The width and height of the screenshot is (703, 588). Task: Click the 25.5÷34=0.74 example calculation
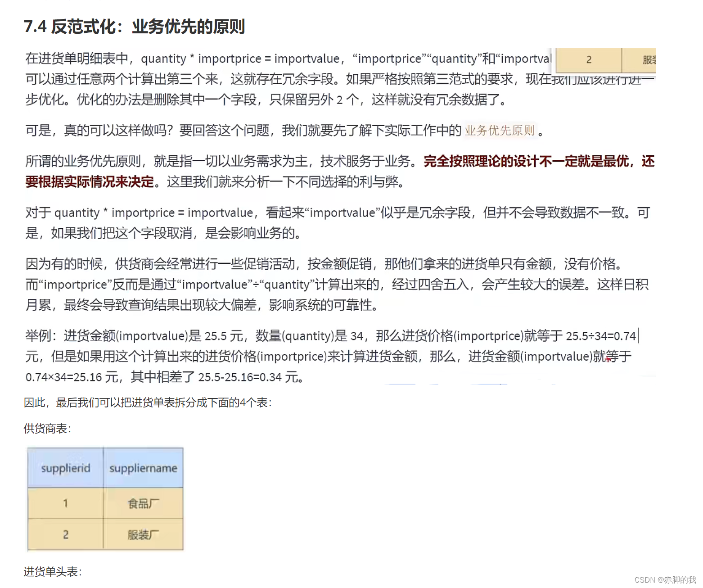tap(601, 336)
